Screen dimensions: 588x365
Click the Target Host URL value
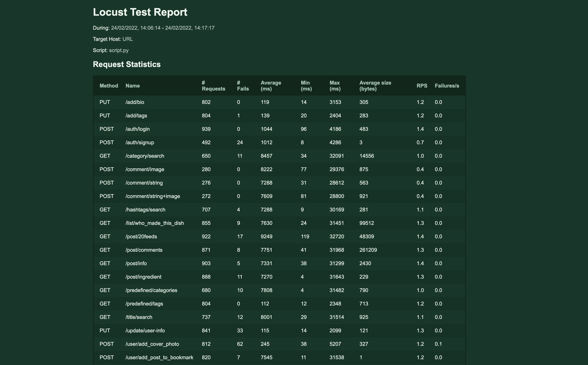pyautogui.click(x=128, y=39)
